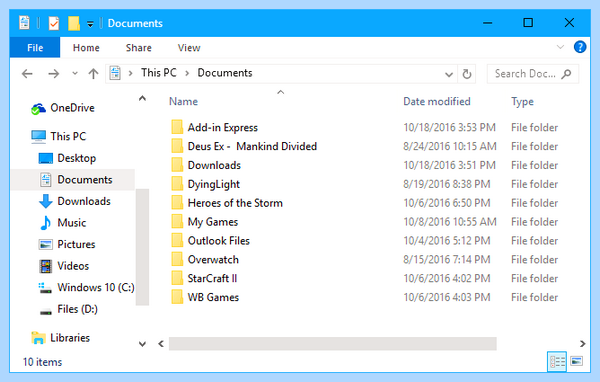
Task: Click This PC in the address bar
Action: [159, 73]
